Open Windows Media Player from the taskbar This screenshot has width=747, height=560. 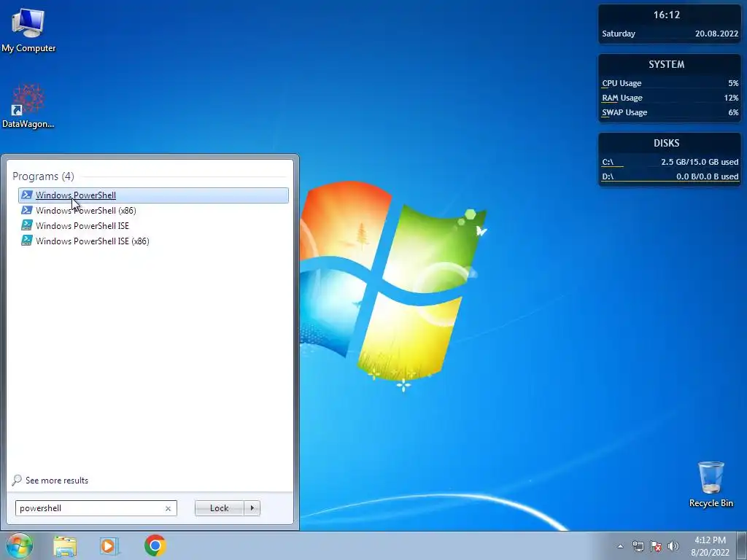(x=109, y=545)
